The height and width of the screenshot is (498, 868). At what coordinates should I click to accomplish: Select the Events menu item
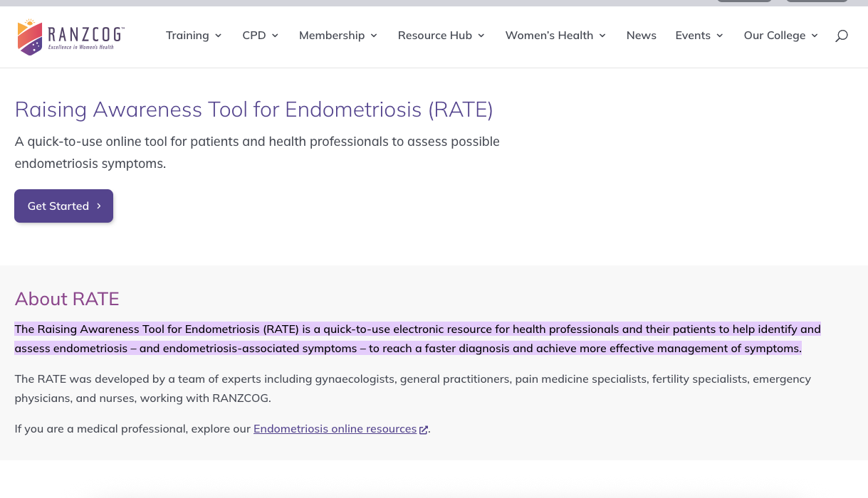pos(692,35)
